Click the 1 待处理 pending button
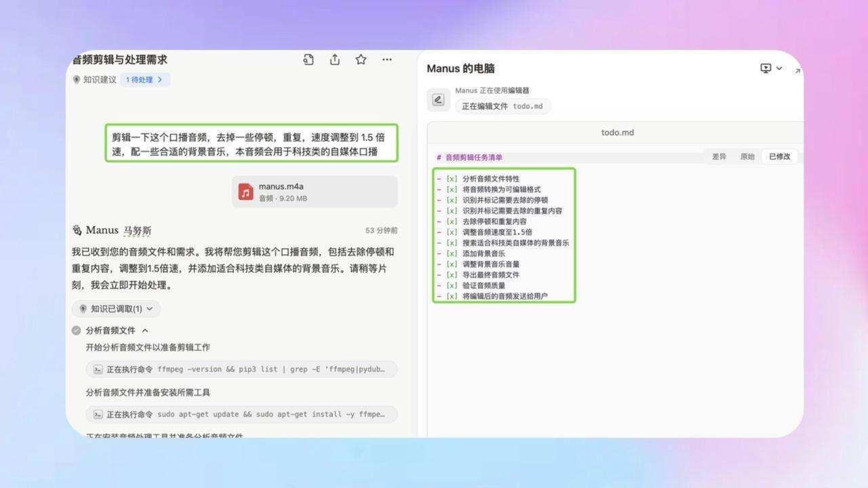This screenshot has height=488, width=868. (x=144, y=80)
